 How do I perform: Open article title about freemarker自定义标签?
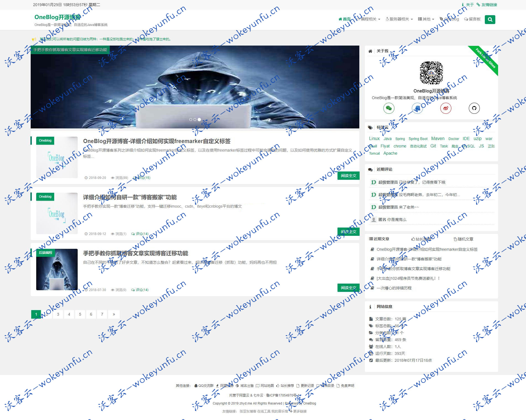pos(157,141)
